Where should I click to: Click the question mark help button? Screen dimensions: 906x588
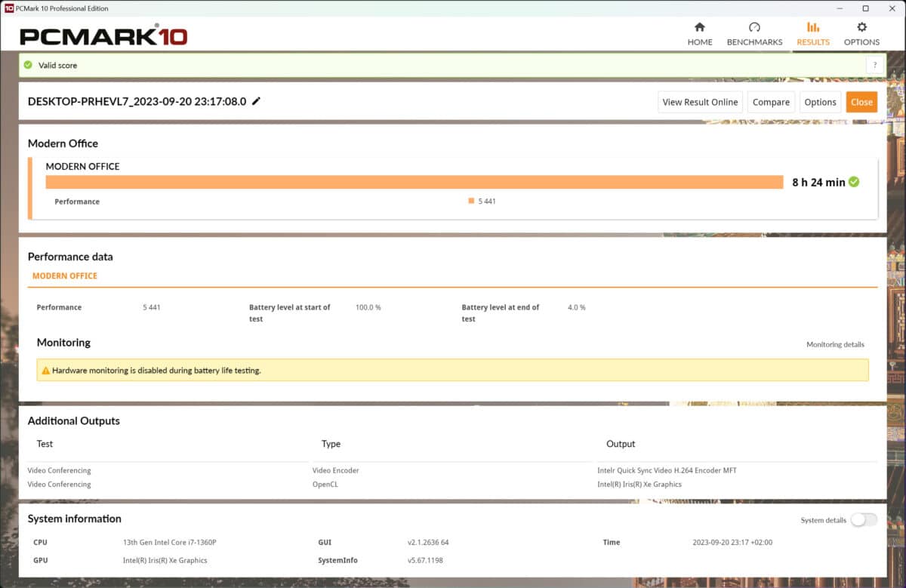pos(875,66)
